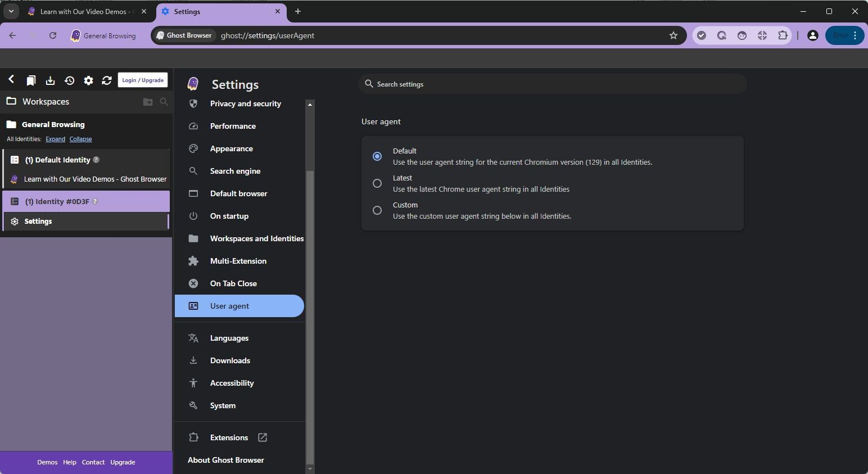Select the Custom user agent option
The height and width of the screenshot is (474, 868).
point(377,210)
